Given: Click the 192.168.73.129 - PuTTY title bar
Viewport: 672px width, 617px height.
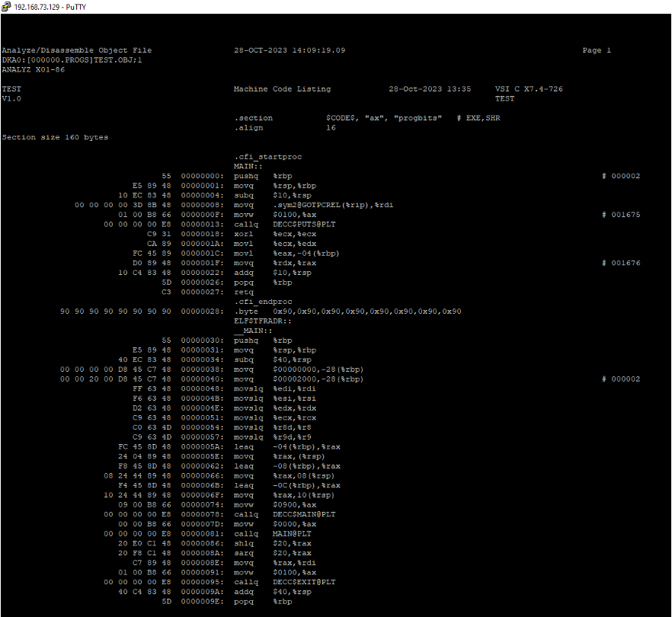Looking at the screenshot, I should 46,7.
